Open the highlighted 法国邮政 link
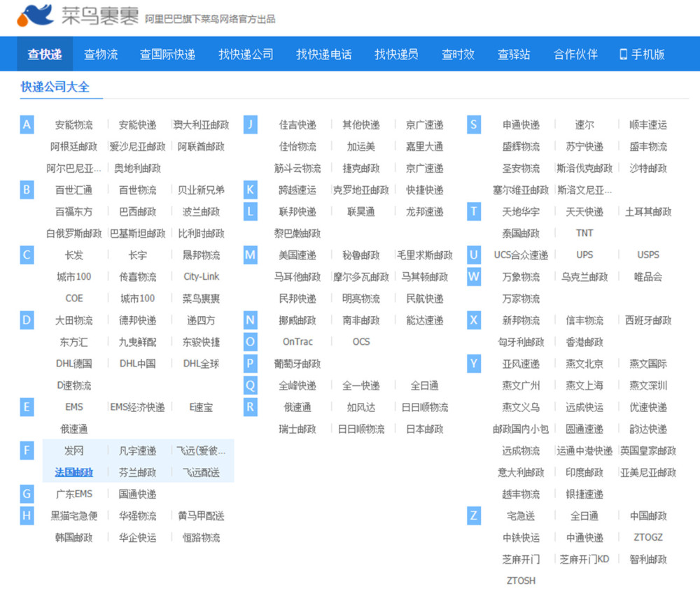 coord(74,472)
